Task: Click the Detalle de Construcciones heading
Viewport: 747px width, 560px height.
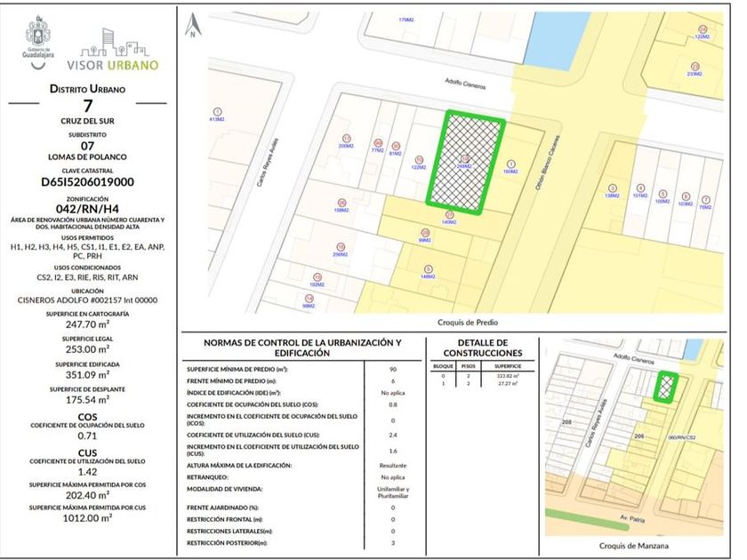Action: tap(483, 348)
